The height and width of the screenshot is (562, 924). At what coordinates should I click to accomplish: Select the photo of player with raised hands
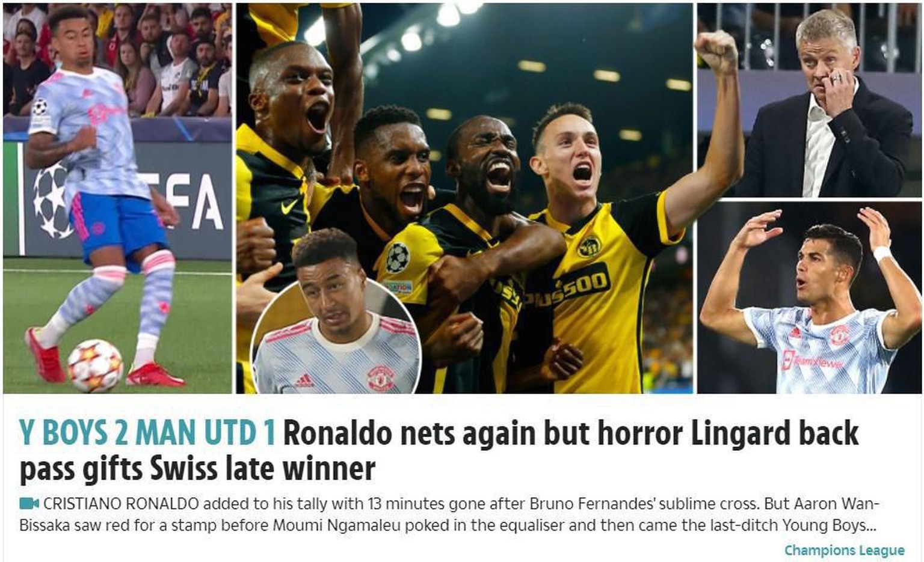(x=809, y=298)
